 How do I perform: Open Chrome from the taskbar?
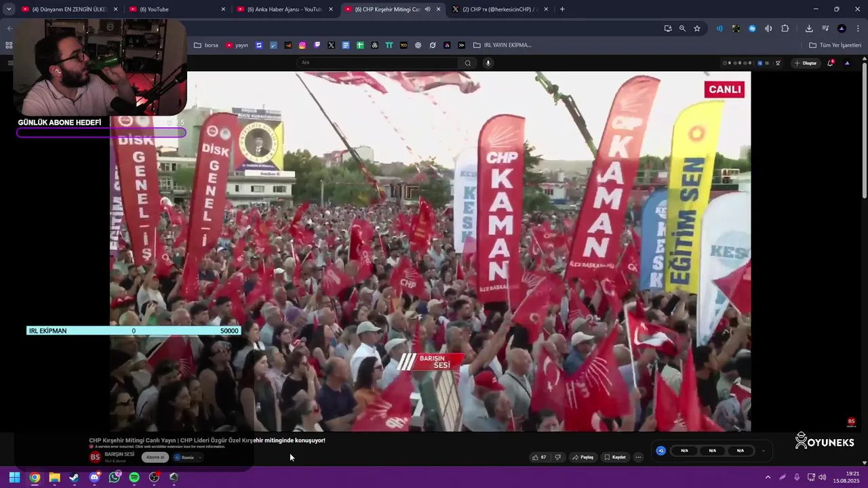35,477
